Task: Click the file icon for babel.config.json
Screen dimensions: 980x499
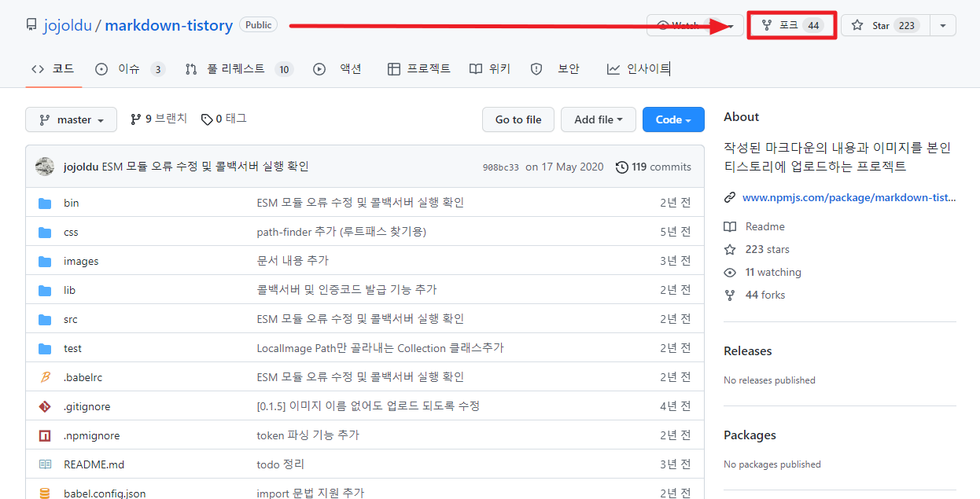Action: [x=45, y=493]
